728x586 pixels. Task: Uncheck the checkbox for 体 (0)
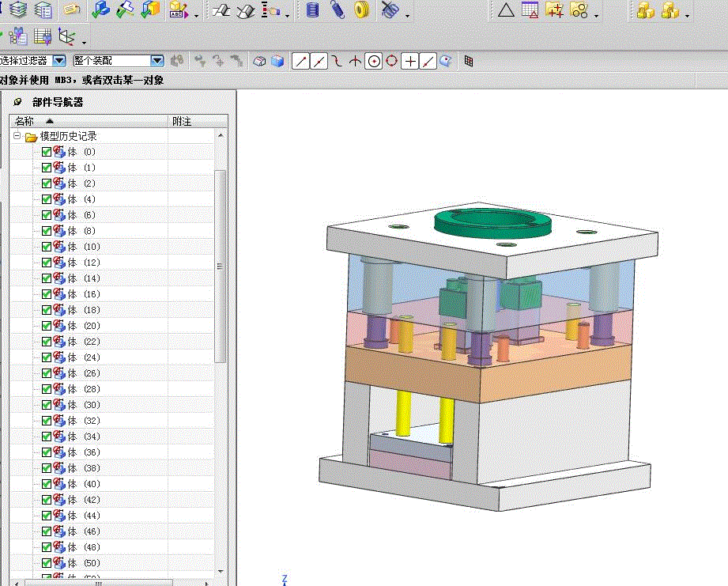coord(46,152)
